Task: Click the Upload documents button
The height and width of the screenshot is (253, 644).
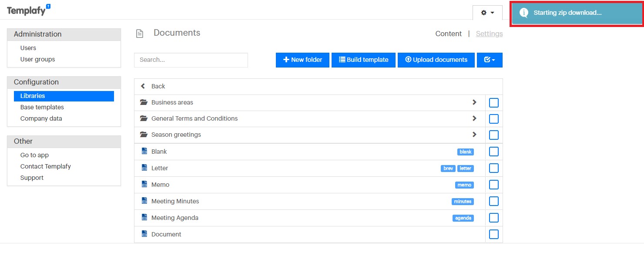Action: [436, 60]
